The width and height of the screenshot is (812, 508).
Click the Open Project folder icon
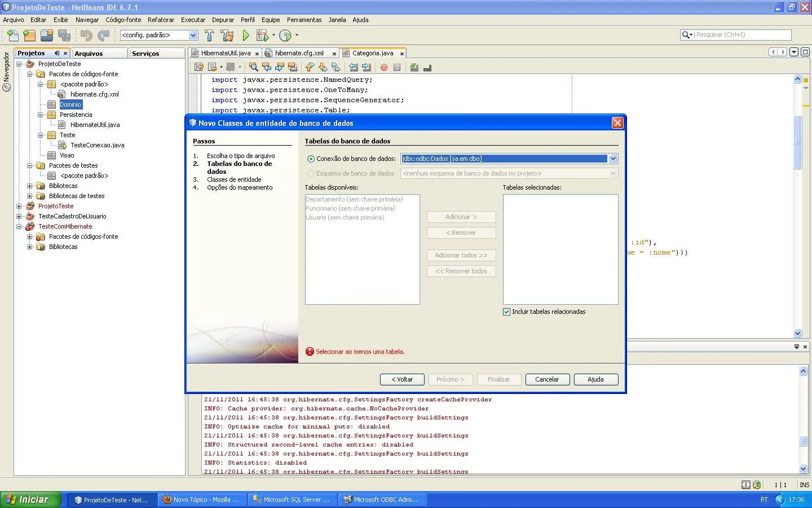click(x=47, y=36)
